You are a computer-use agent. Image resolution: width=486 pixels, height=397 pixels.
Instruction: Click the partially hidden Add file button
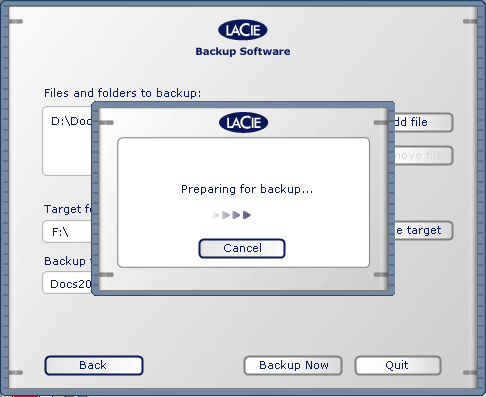coord(424,122)
